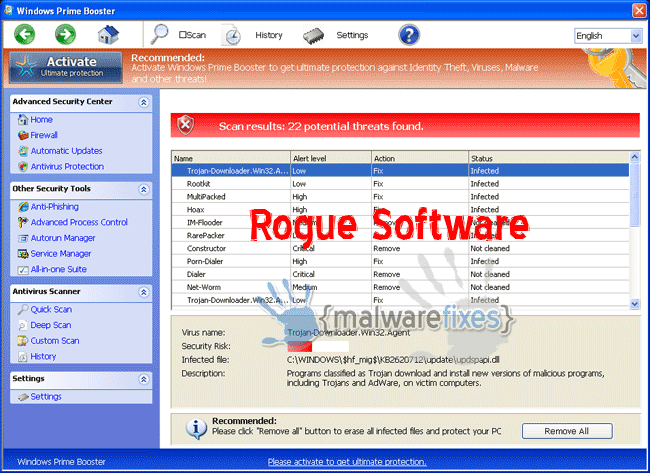Click the threat list vertical scrollbar thumb
Image resolution: width=650 pixels, height=473 pixels.
634,194
